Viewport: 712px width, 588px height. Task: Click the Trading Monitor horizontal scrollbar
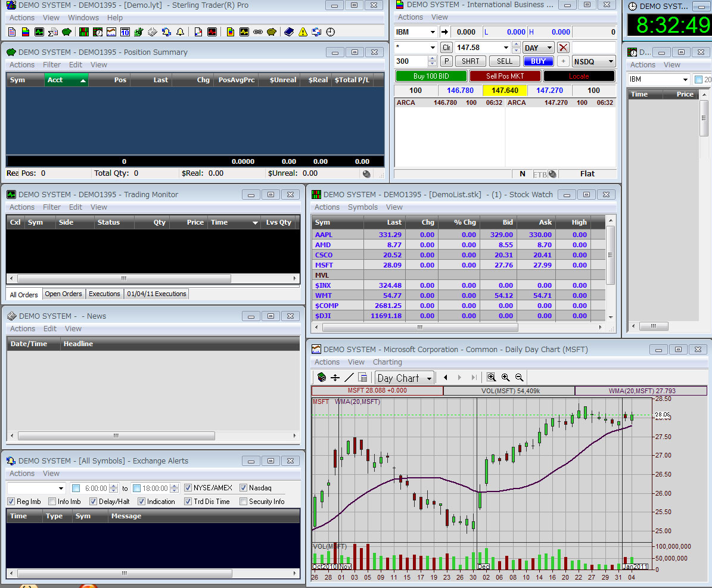(153, 278)
